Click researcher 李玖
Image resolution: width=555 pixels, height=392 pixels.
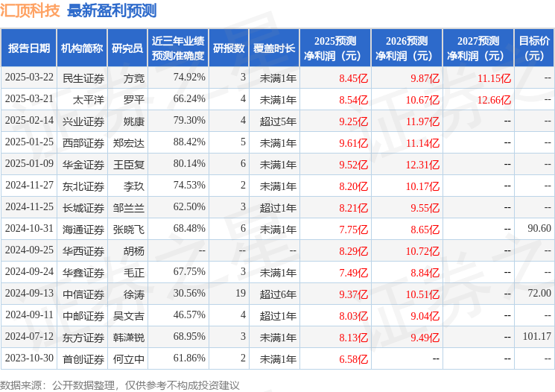tap(134, 186)
